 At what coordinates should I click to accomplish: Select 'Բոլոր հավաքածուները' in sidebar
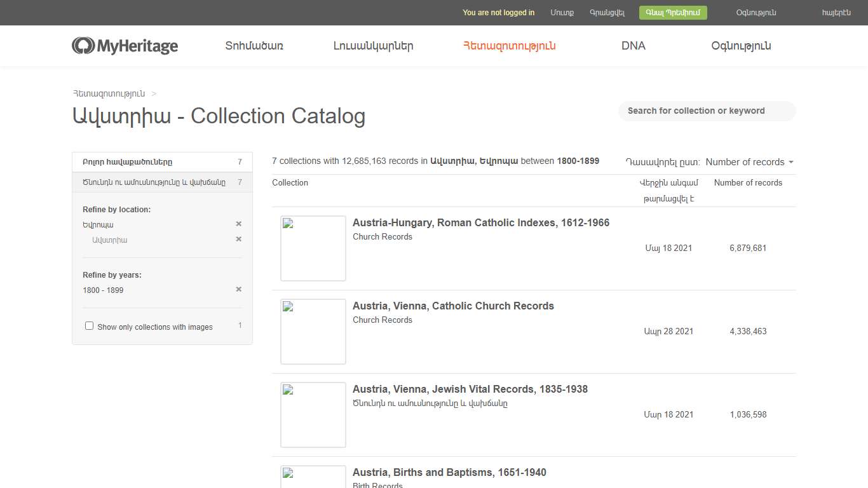[126, 162]
